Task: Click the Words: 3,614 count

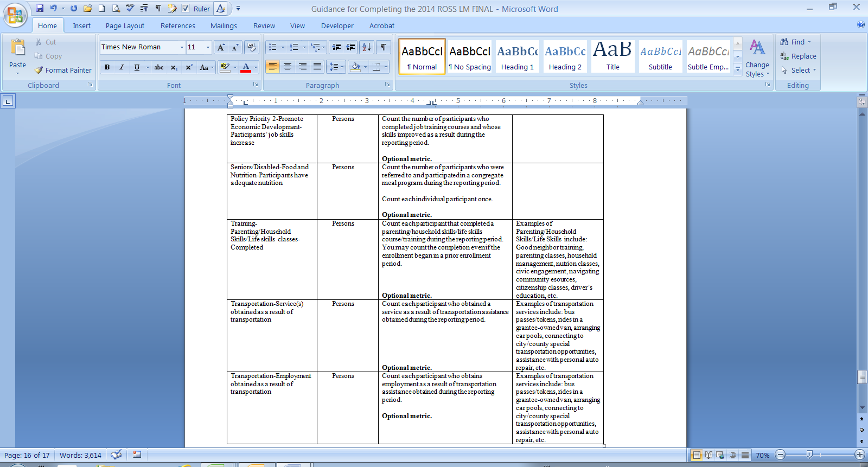Action: [x=80, y=455]
